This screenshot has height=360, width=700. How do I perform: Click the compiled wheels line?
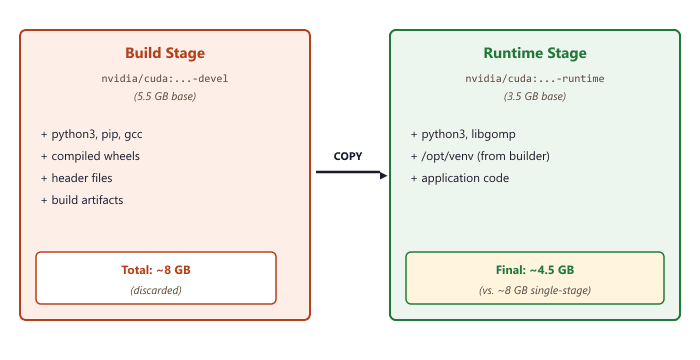click(90, 156)
